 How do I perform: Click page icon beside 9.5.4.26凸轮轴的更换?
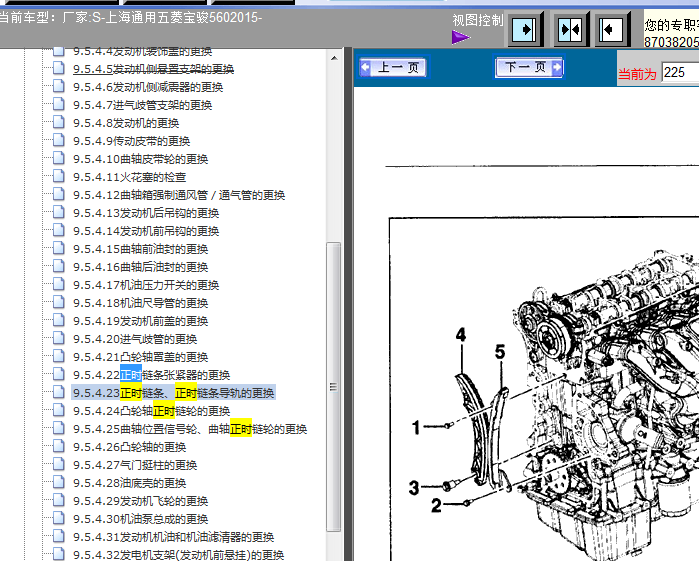coord(59,446)
